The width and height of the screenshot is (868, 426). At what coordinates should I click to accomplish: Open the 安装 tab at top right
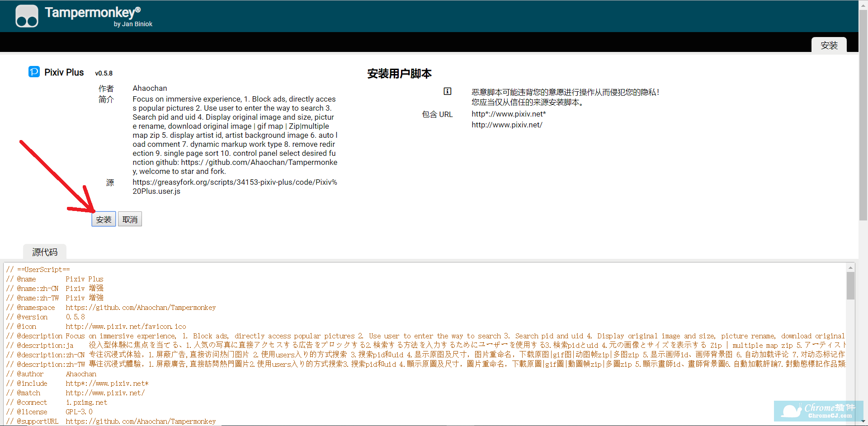pos(829,45)
